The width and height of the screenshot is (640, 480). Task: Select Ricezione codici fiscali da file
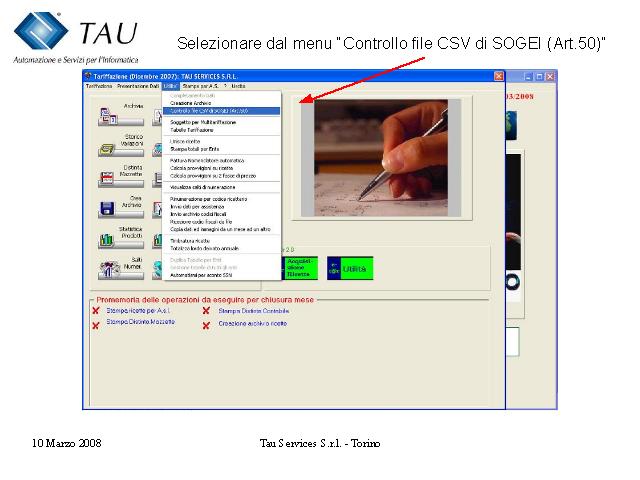(221, 222)
